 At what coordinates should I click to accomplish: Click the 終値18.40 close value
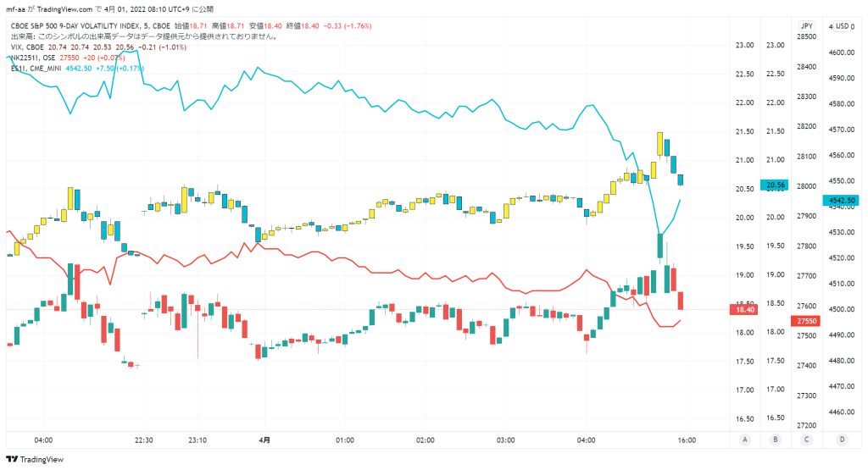[303, 26]
